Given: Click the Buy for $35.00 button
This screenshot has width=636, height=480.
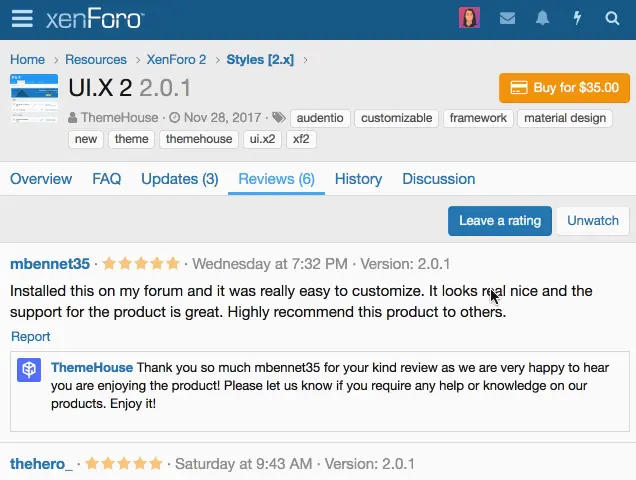Looking at the screenshot, I should [564, 88].
